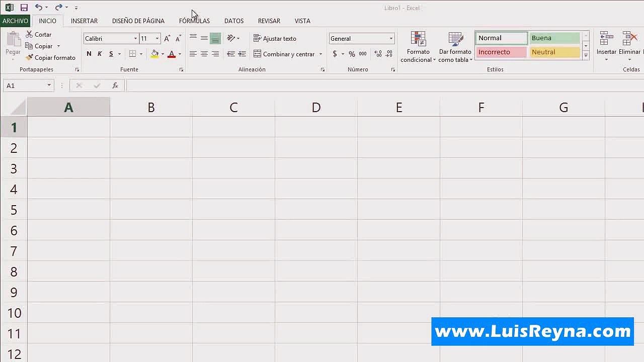Click the accounting dollar format icon
This screenshot has width=644, height=362.
[x=335, y=54]
